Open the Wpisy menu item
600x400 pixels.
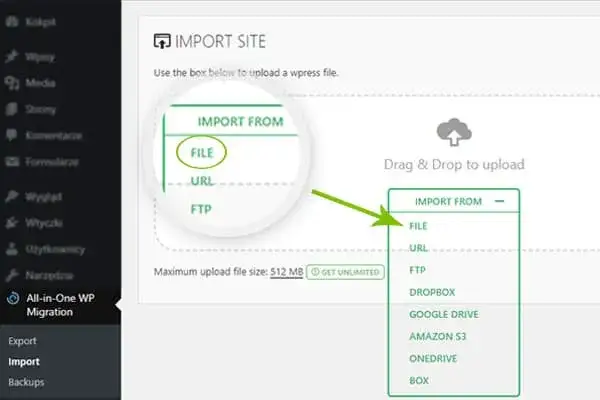click(40, 57)
